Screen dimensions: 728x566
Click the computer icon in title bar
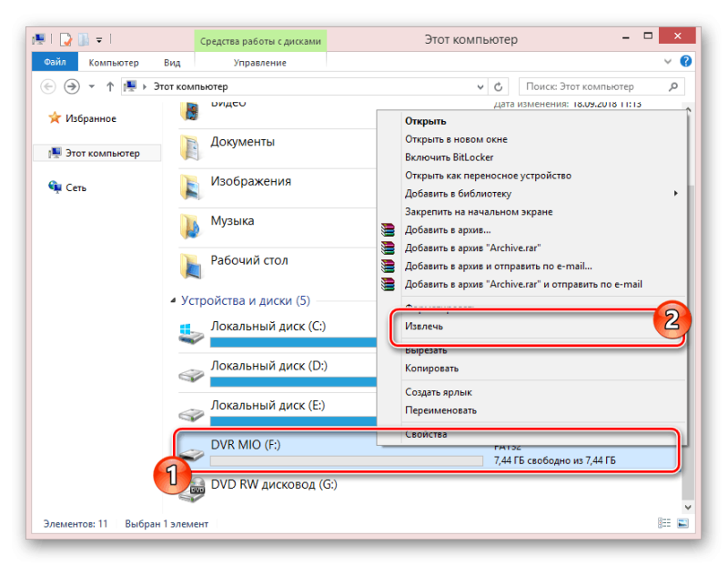(38, 39)
